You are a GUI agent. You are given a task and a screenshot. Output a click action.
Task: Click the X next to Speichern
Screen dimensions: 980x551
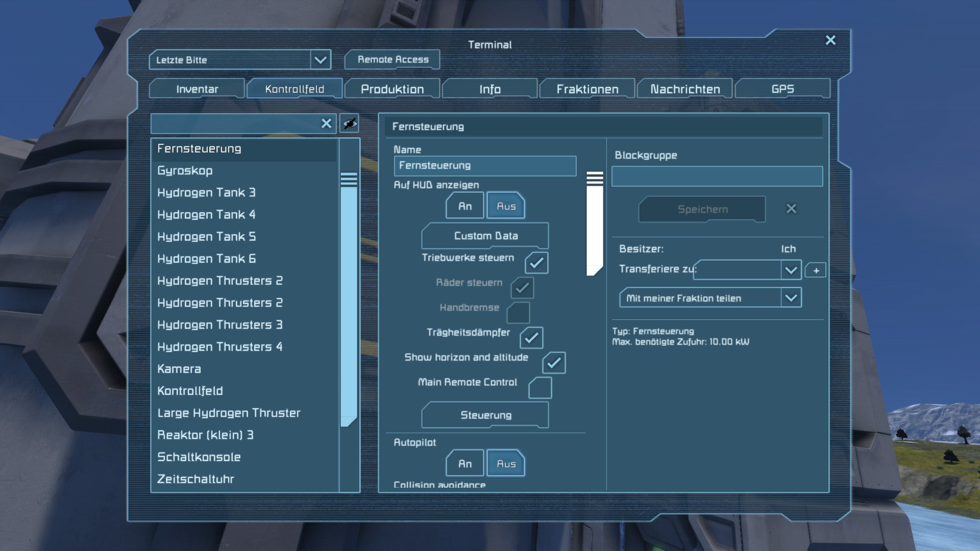click(x=791, y=209)
